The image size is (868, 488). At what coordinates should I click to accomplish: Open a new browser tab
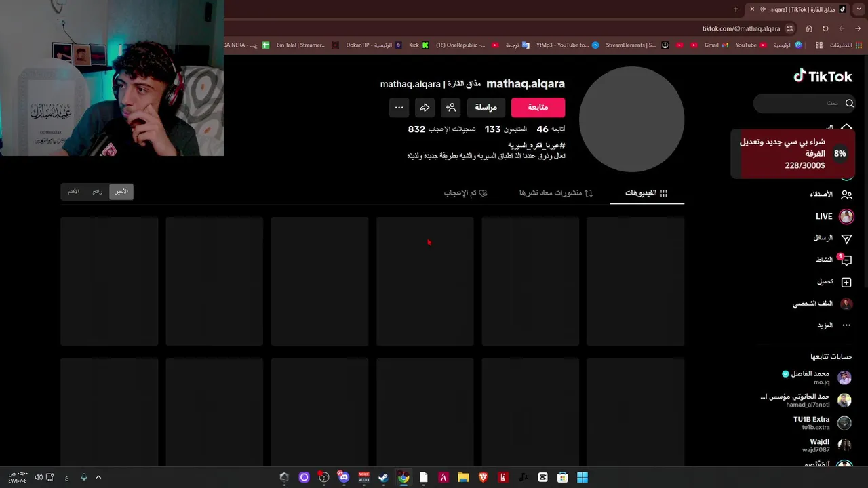[x=736, y=9]
